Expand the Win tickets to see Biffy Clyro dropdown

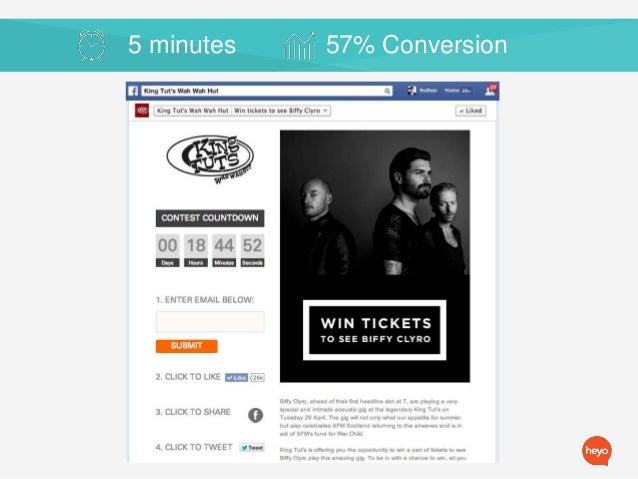[x=281, y=111]
